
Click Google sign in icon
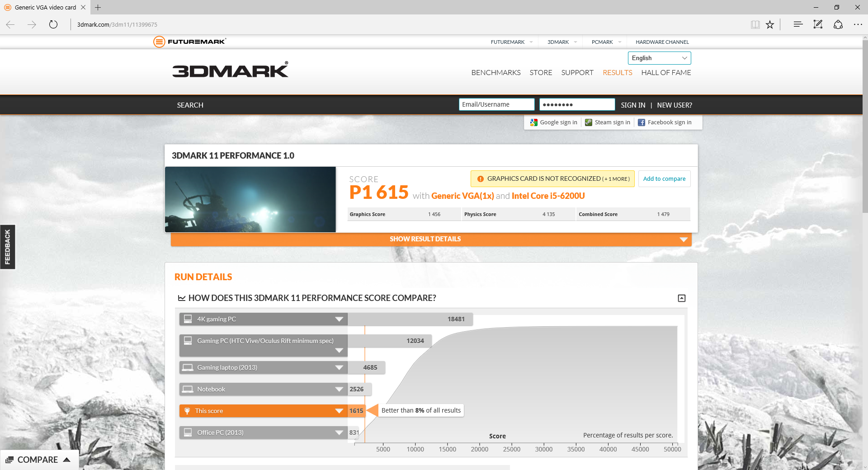(533, 122)
